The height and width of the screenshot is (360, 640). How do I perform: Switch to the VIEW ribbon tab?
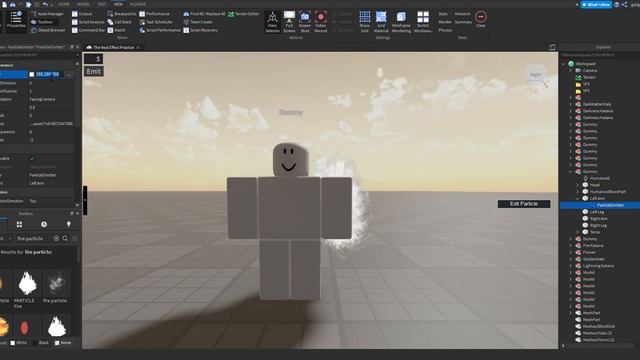[118, 4]
